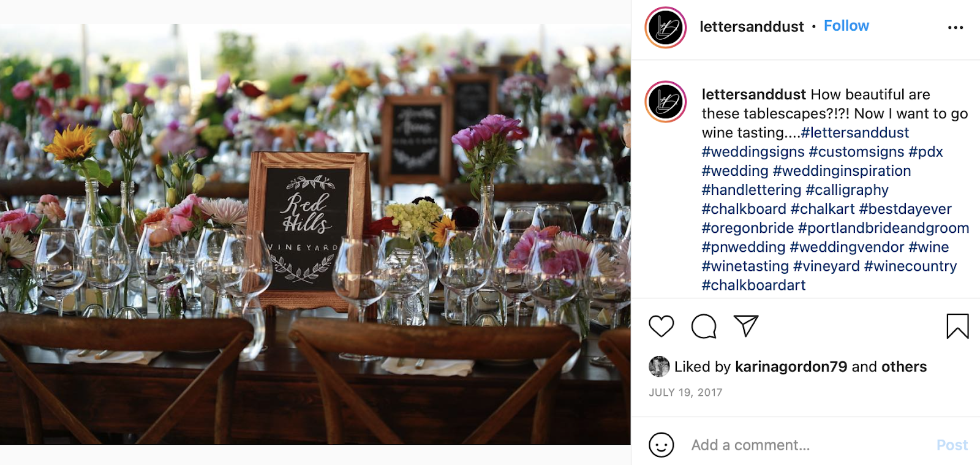Open the lettersanddust username in header
Viewport: 980px width, 465px height.
(752, 26)
